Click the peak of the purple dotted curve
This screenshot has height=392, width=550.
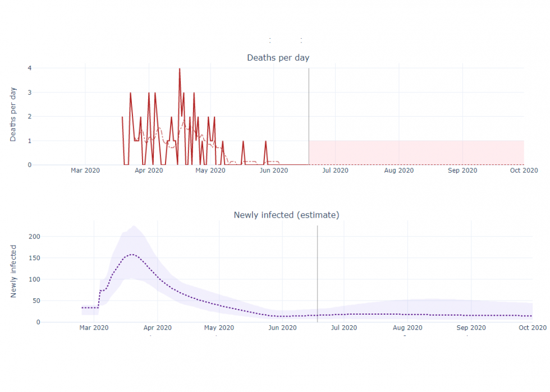point(132,255)
